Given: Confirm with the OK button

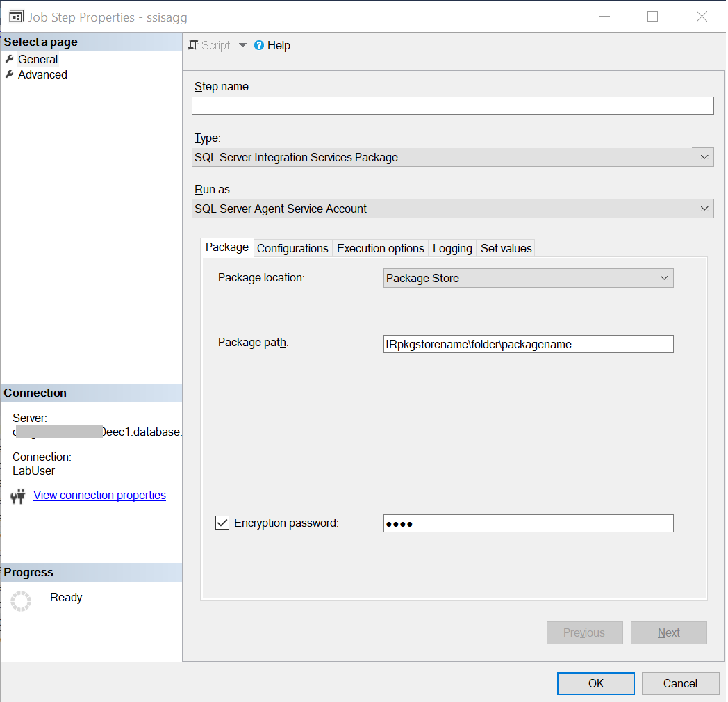Looking at the screenshot, I should 596,683.
